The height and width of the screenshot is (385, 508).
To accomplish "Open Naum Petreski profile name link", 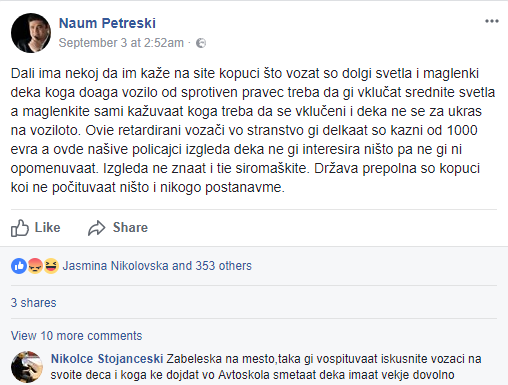I will click(107, 23).
